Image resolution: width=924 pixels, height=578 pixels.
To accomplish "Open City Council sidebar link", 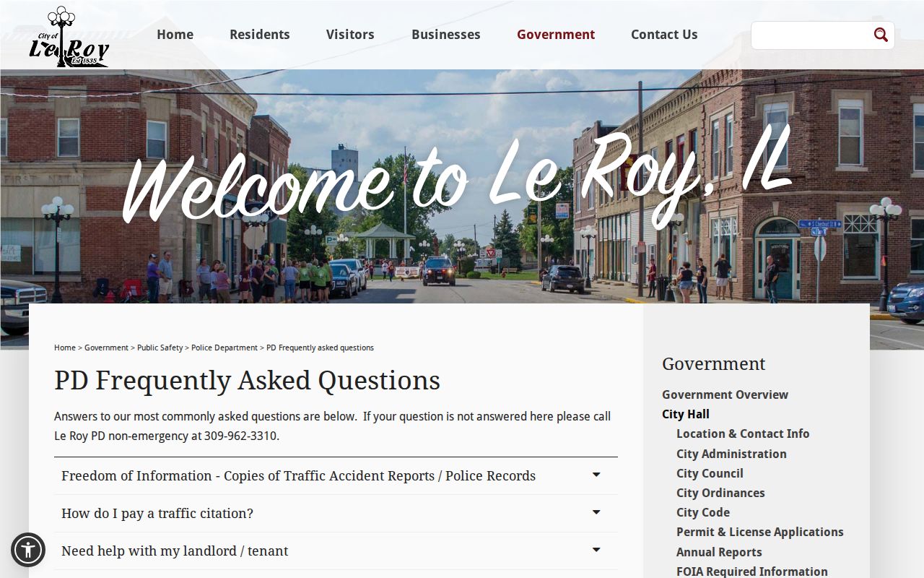I will click(710, 473).
